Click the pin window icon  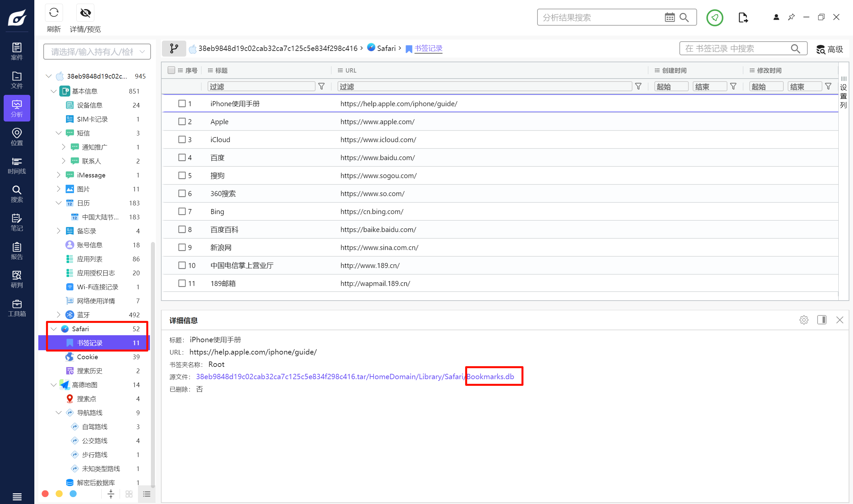click(791, 17)
